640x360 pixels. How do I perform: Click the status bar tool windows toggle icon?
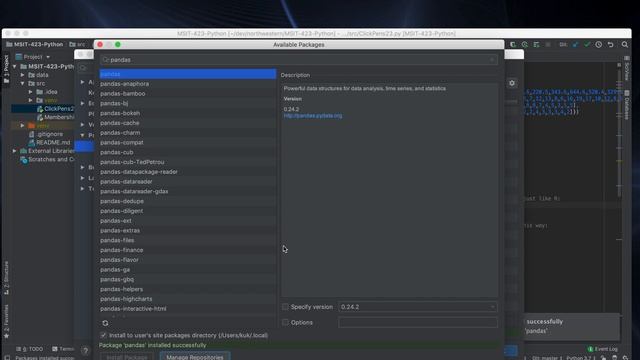tap(7, 358)
